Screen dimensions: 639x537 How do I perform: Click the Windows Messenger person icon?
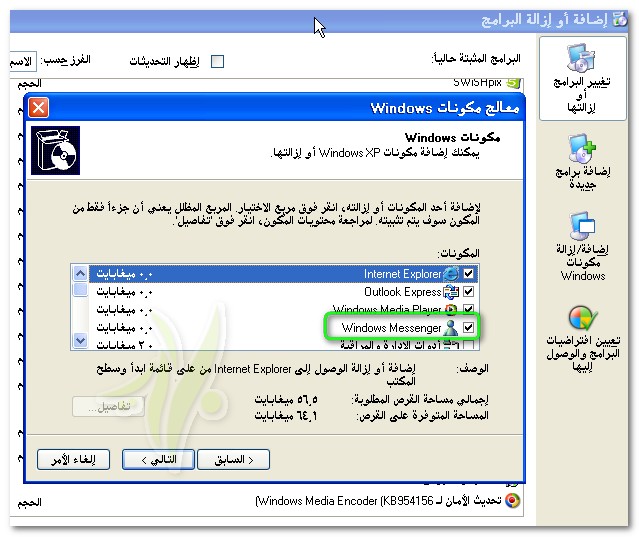click(x=451, y=328)
